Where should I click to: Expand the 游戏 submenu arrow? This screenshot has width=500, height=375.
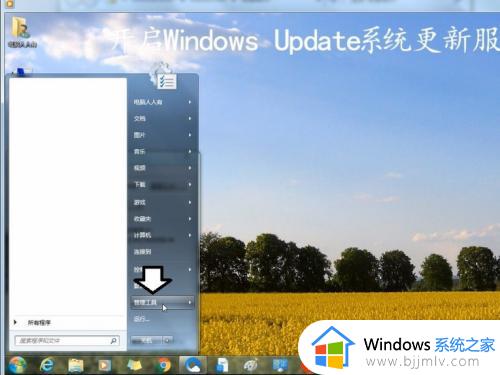tap(190, 202)
